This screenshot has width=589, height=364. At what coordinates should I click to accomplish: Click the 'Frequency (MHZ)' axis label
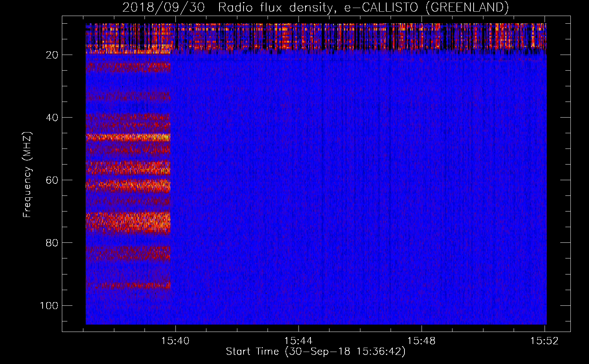[27, 175]
